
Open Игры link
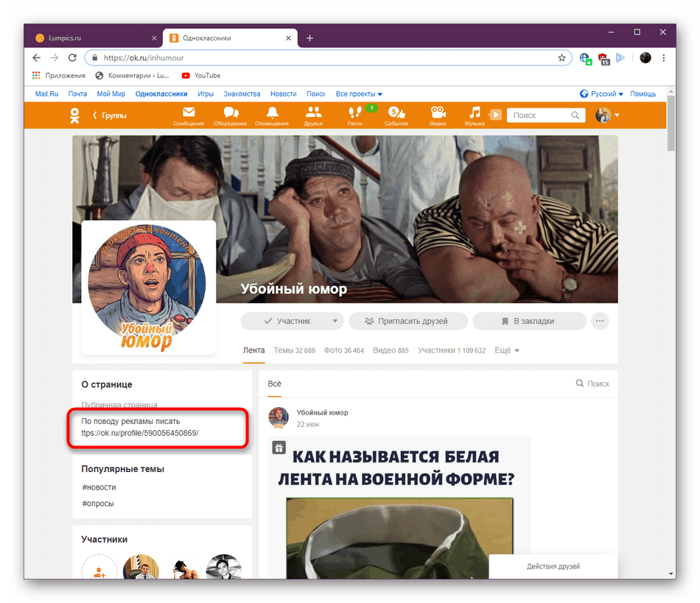point(206,94)
